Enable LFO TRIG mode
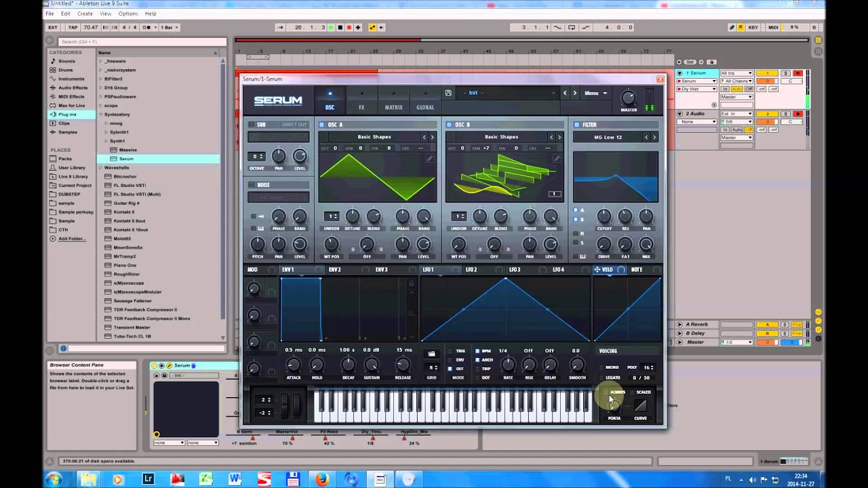 (450, 351)
